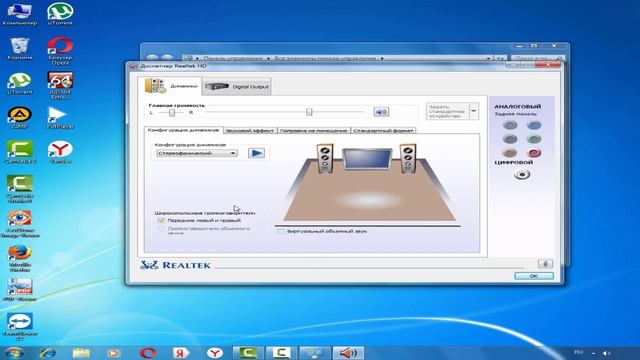This screenshot has width=640, height=360.
Task: Go forward in the Control Panel window
Action: tap(167, 58)
